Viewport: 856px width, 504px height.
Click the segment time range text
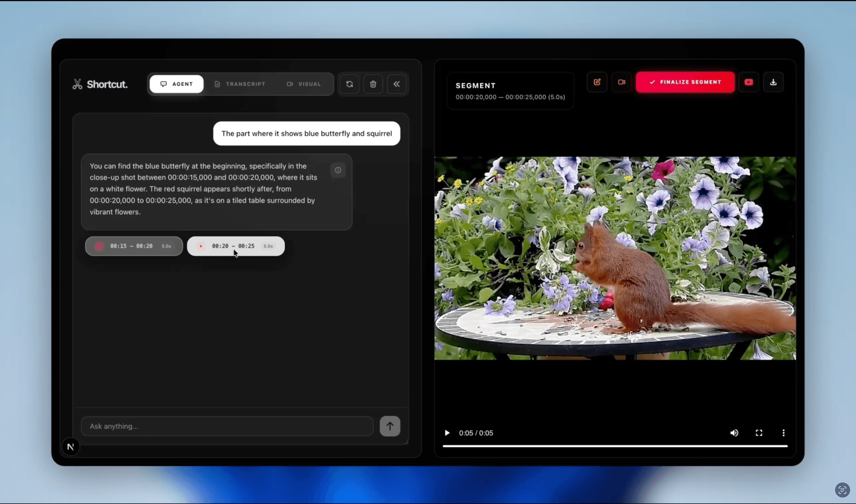510,97
